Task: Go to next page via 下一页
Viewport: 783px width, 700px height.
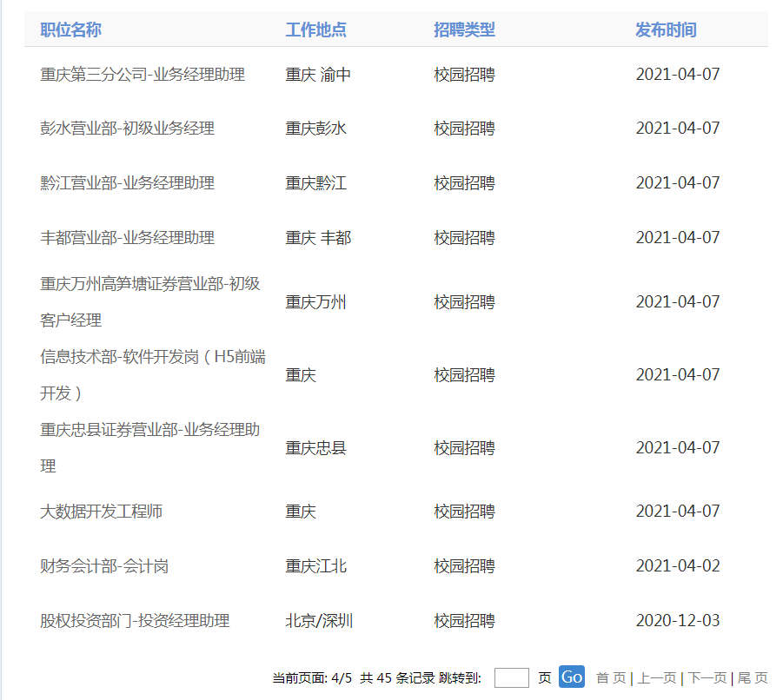Action: (707, 678)
